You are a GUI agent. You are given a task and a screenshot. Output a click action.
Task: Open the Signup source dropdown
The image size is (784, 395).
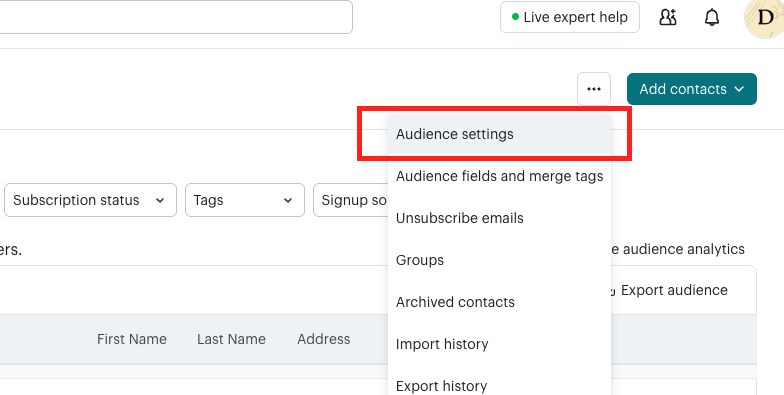(x=350, y=200)
